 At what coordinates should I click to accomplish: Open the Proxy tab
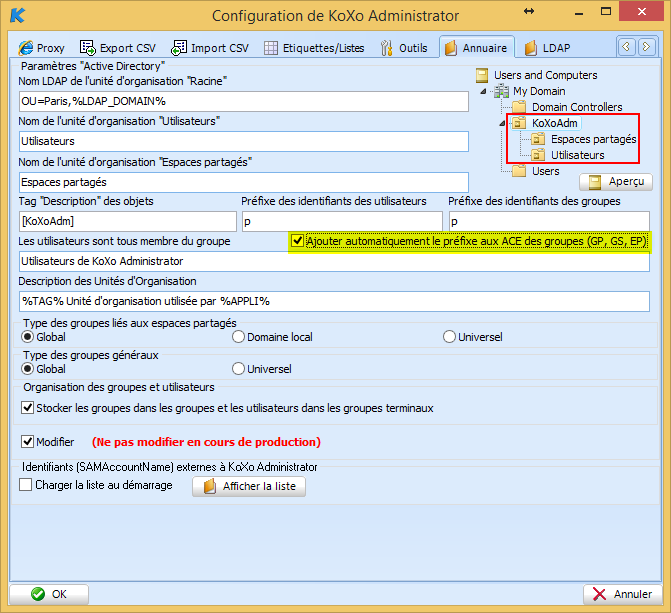coord(42,48)
